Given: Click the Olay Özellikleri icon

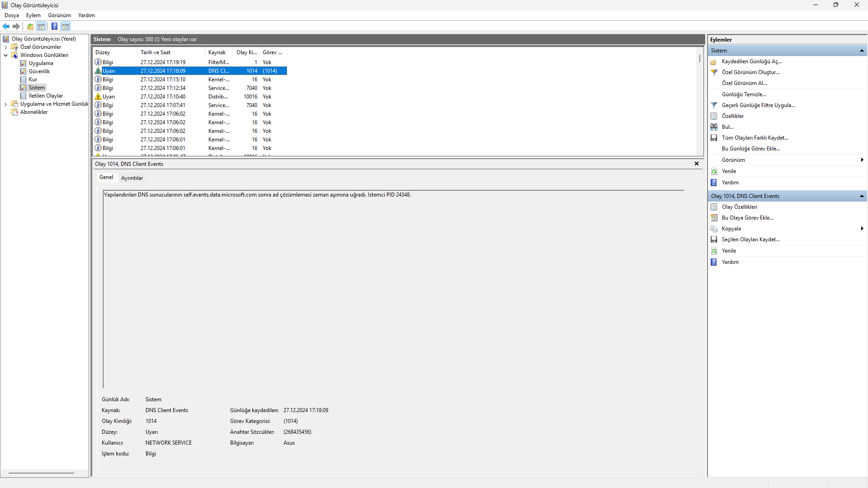Looking at the screenshot, I should coord(714,207).
